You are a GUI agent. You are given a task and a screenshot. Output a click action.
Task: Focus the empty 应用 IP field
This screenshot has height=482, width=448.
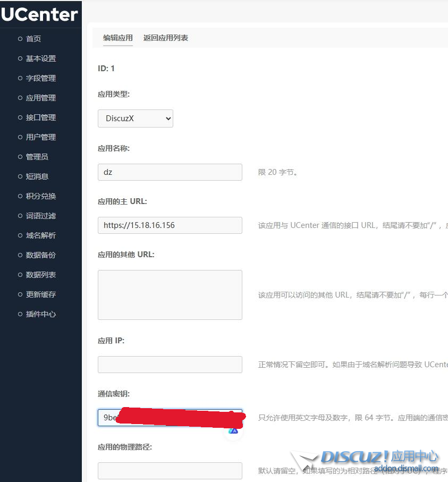pyautogui.click(x=170, y=365)
